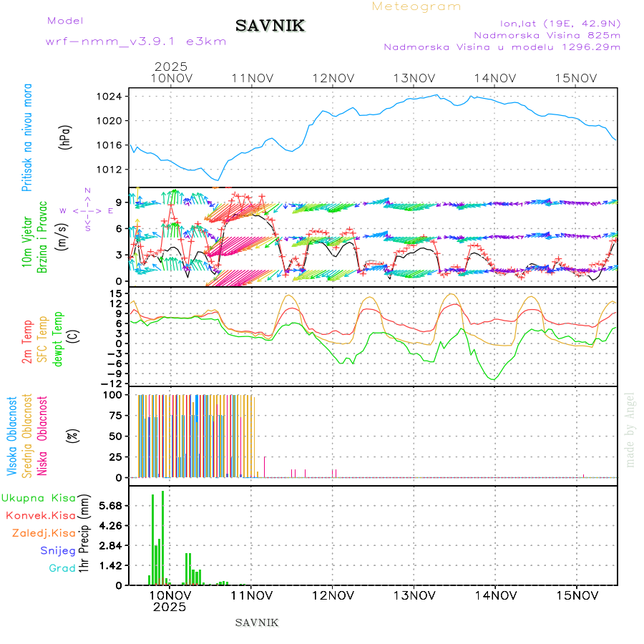This screenshot has height=644, width=644.
Task: Select the dewpt Temp green axis label
Action: pyautogui.click(x=58, y=338)
